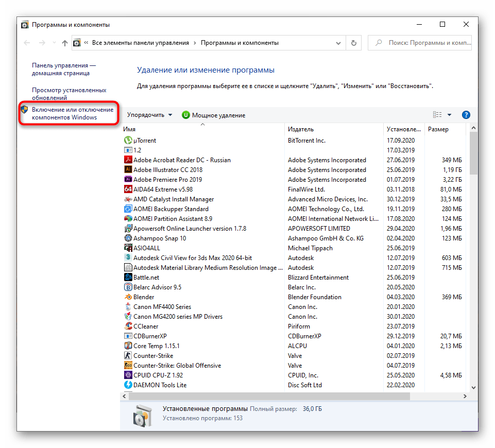Click Программы и компоненты breadcrumb
The height and width of the screenshot is (448, 495).
[240, 43]
